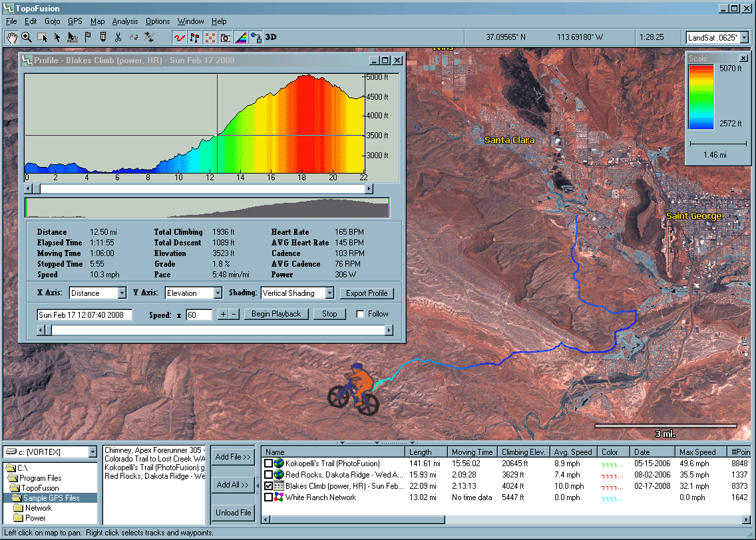
Task: Click the Unload File button
Action: (x=233, y=513)
